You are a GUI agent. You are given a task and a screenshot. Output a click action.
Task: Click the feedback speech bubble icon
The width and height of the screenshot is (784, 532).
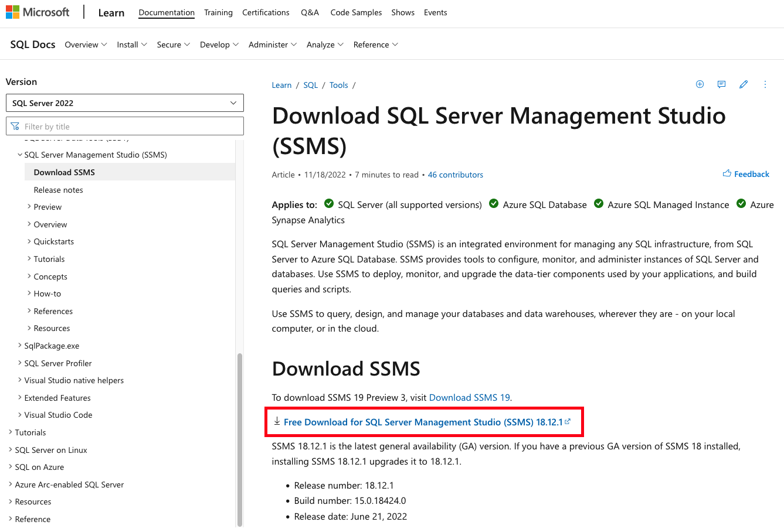(721, 84)
